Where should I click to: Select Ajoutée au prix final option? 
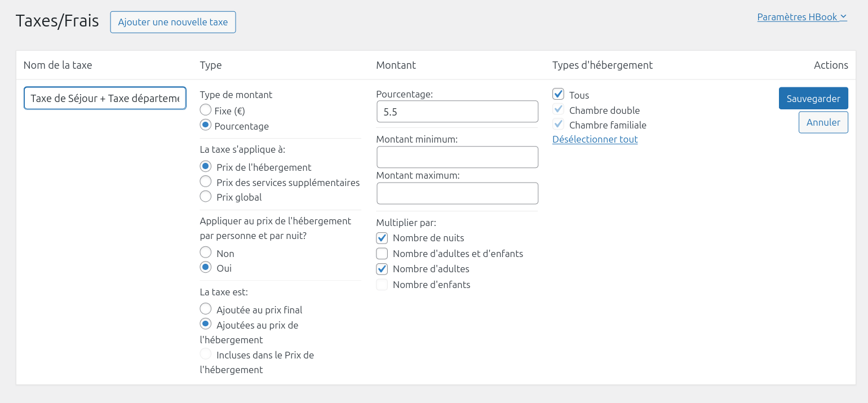(x=206, y=309)
